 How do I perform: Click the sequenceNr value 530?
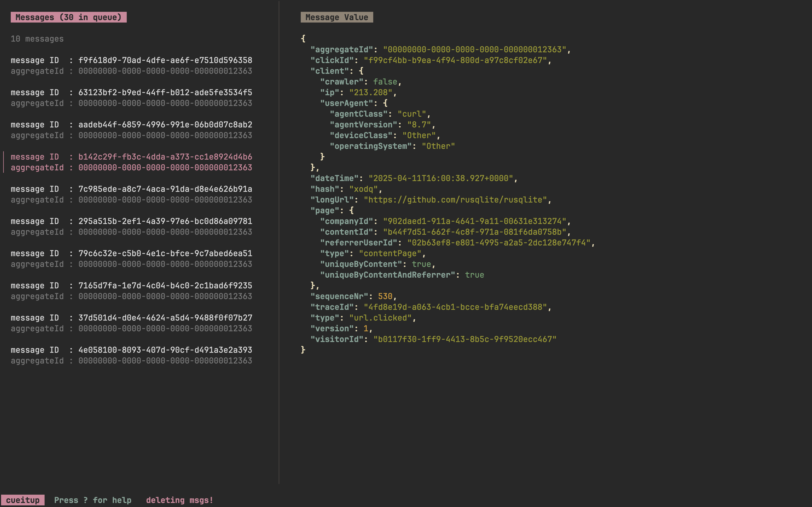pyautogui.click(x=385, y=296)
